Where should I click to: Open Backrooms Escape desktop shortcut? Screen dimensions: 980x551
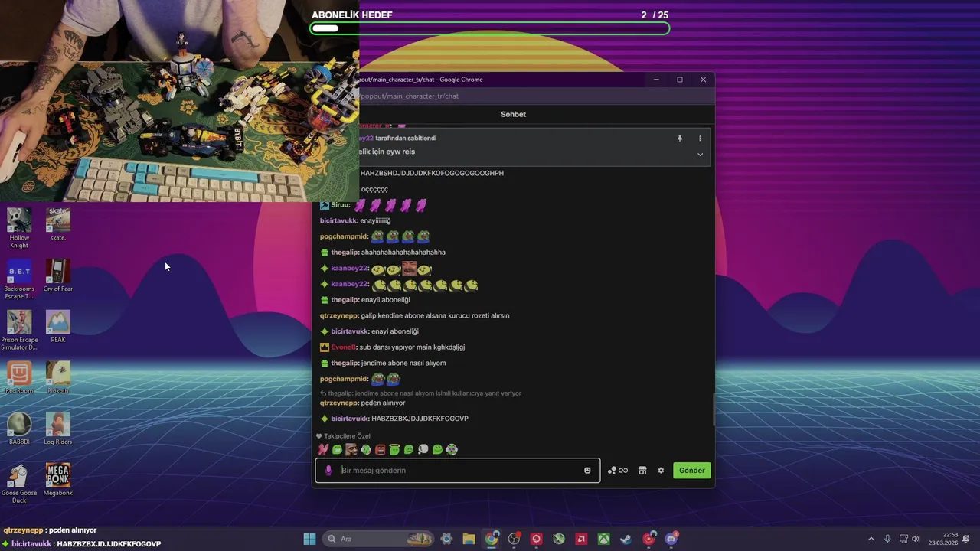tap(19, 279)
